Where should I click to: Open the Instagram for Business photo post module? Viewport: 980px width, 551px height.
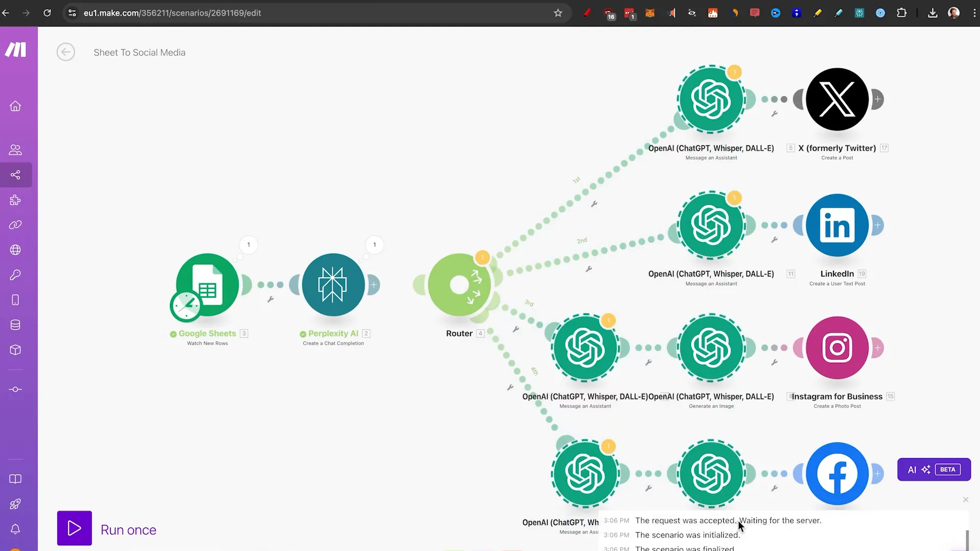837,347
